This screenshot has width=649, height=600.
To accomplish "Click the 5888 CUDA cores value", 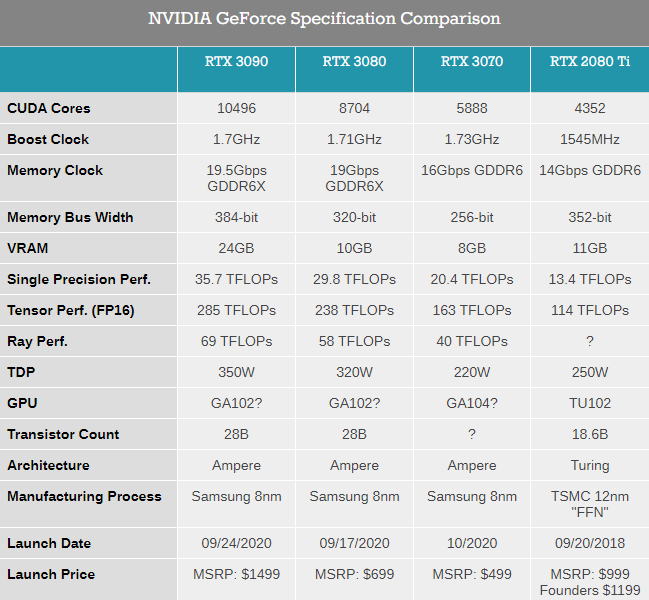I will (x=472, y=108).
